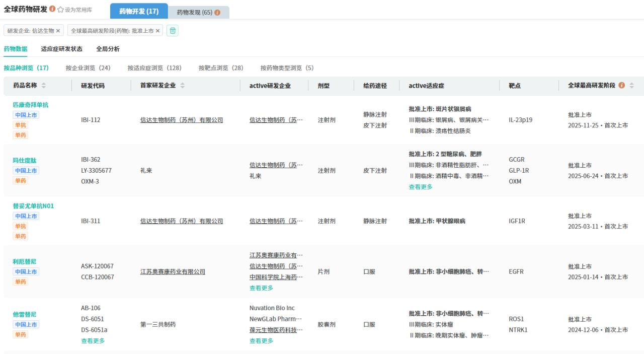Select 按靶点浏览 (28) view
644x354 pixels.
coord(221,68)
